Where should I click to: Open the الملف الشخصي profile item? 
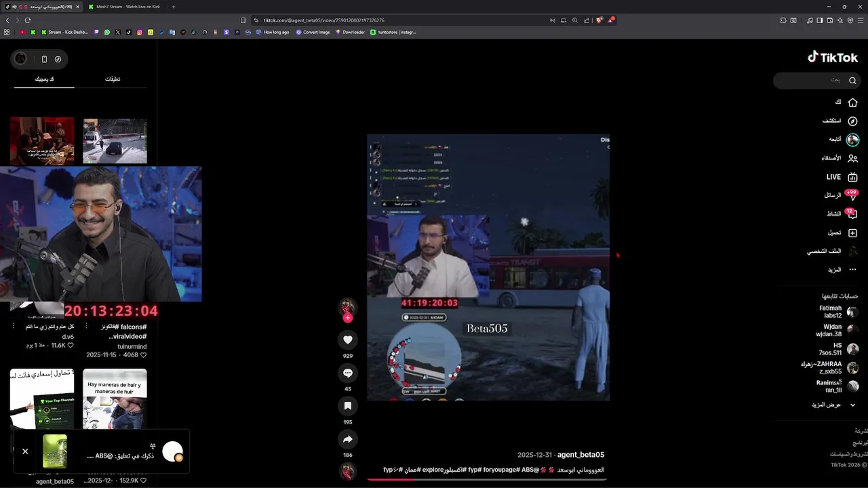coord(833,251)
